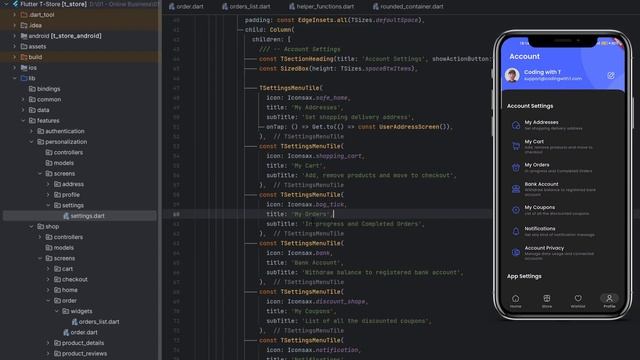Open My Orders menu tile title
Screen dimensions: 640x360
coord(537,165)
